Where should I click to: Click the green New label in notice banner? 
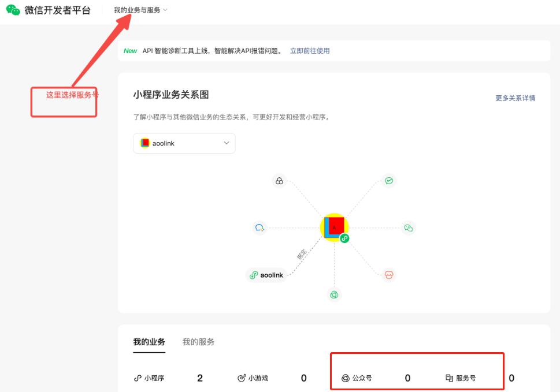pos(131,51)
